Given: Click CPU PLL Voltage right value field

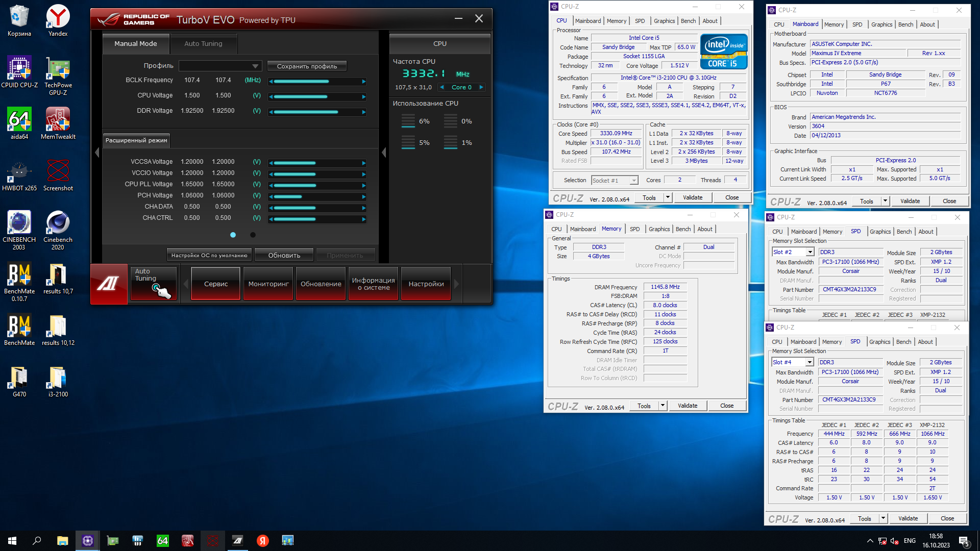Looking at the screenshot, I should tap(223, 184).
